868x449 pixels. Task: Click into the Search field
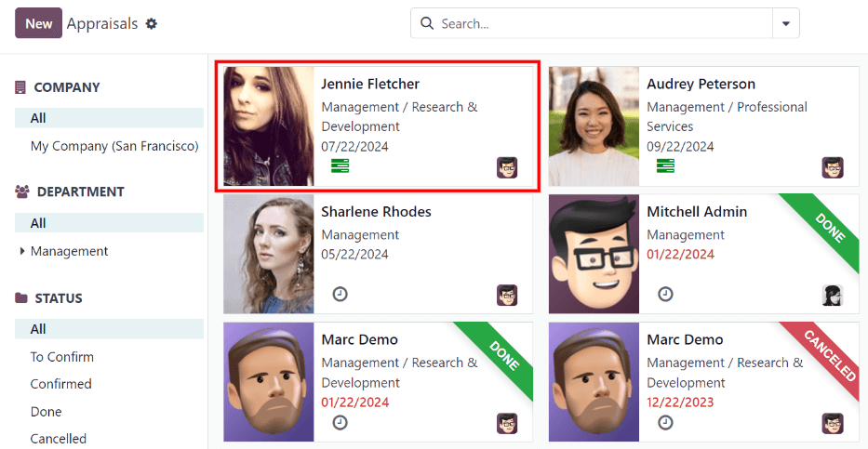[600, 23]
